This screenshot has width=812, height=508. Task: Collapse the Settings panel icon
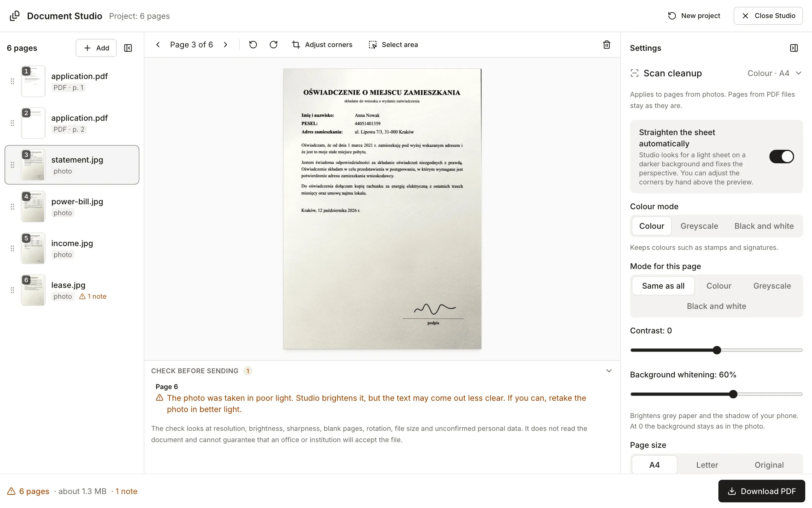[x=794, y=48]
